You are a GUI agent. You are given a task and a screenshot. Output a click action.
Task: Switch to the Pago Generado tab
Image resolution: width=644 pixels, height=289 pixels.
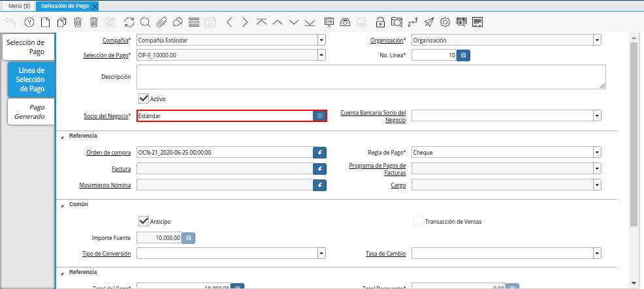[30, 112]
